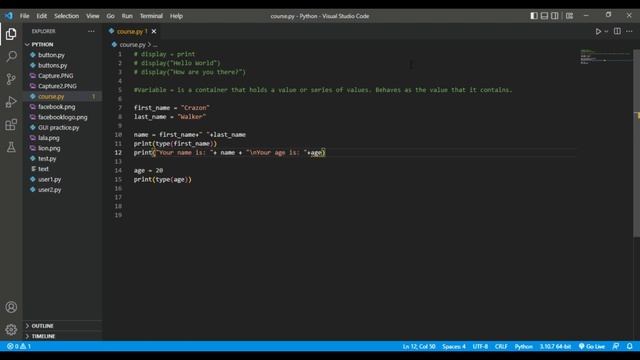Open notifications bell in status bar

click(629, 347)
